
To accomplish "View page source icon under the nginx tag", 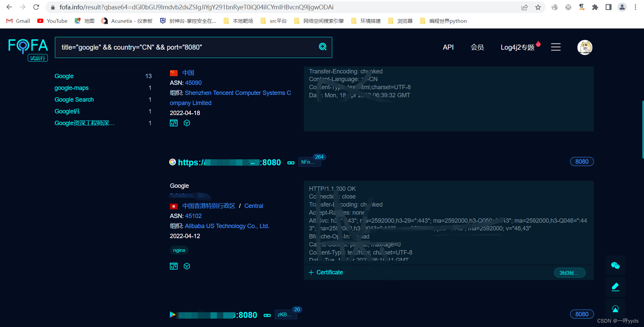I will (x=174, y=266).
